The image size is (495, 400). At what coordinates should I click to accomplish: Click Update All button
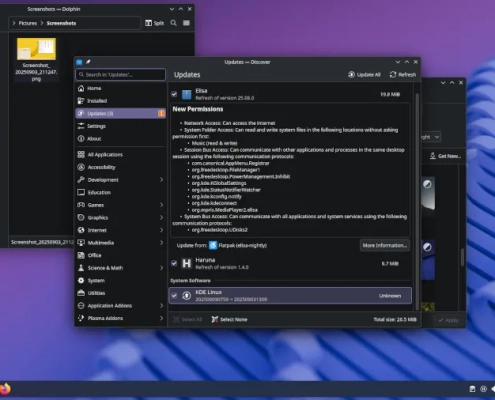coord(364,75)
